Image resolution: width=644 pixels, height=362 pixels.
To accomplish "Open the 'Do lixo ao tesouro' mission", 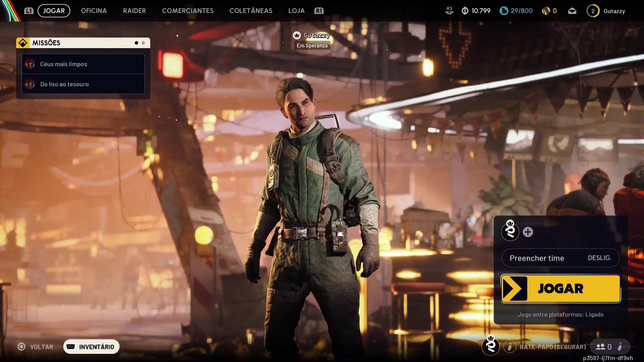I will tap(83, 84).
